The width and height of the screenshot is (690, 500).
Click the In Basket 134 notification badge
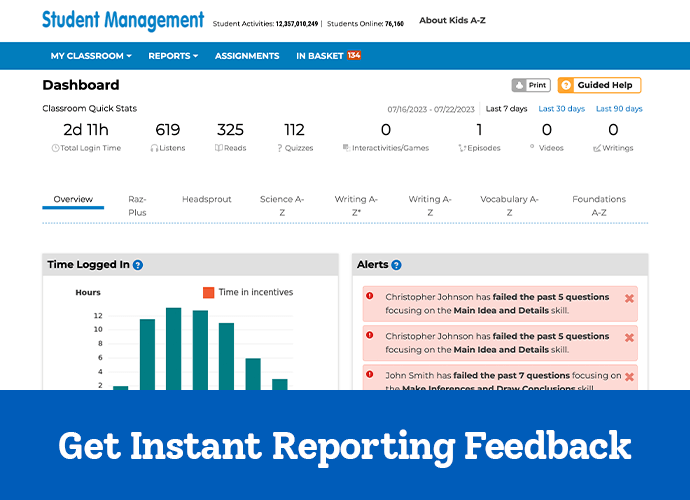(354, 55)
